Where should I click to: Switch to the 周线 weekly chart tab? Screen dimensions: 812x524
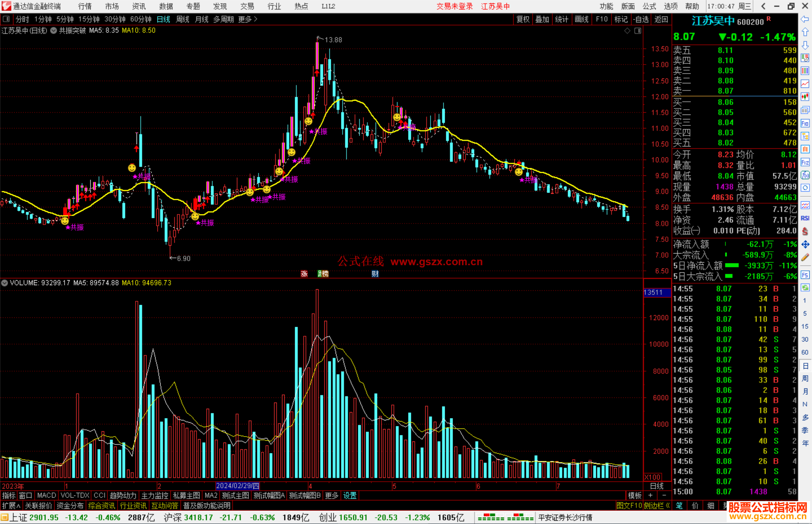(x=183, y=19)
